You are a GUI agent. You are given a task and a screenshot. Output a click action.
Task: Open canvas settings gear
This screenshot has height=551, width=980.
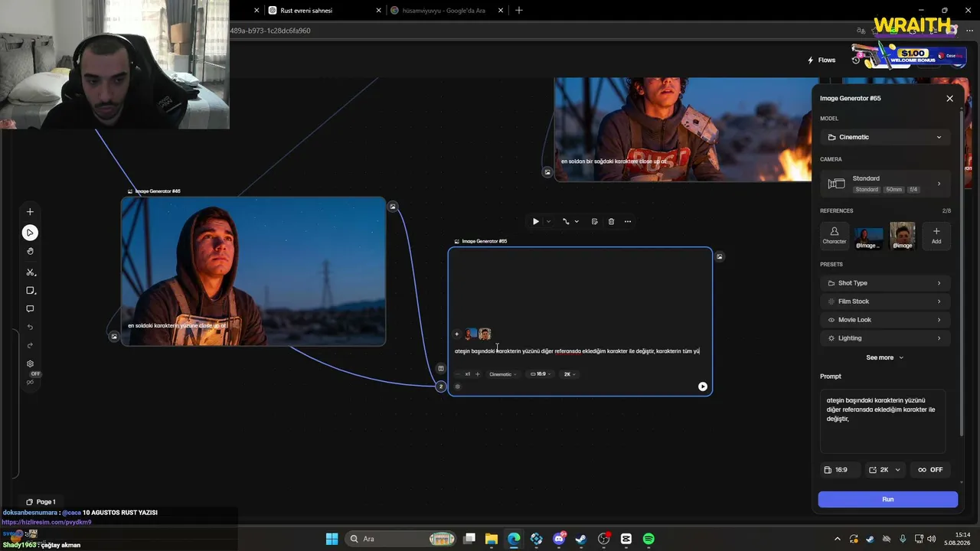30,364
